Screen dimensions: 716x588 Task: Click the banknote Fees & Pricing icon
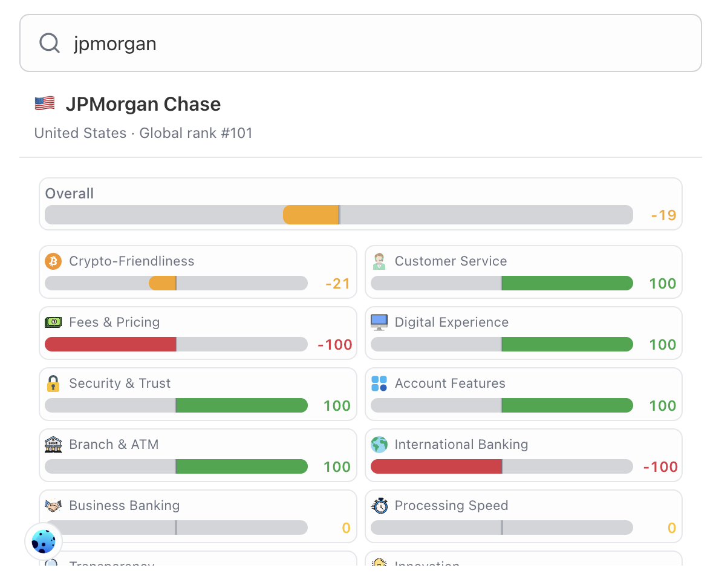click(x=53, y=322)
